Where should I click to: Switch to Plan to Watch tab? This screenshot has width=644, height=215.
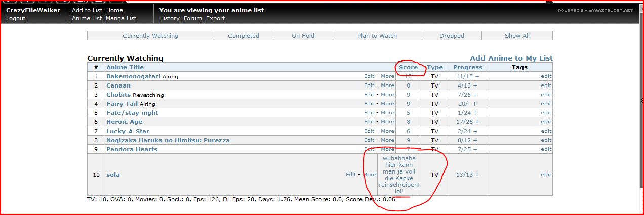click(x=377, y=36)
